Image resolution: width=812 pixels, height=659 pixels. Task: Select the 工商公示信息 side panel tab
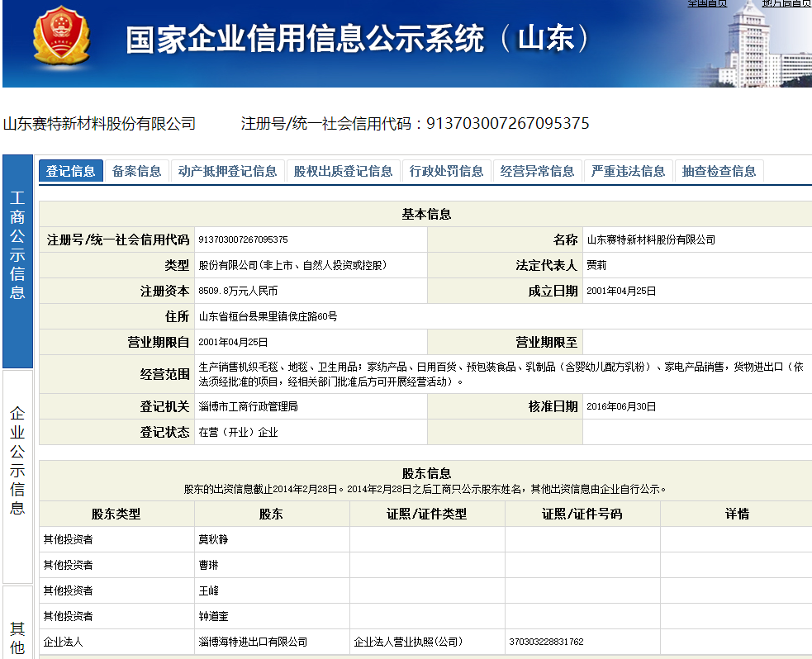pyautogui.click(x=17, y=246)
